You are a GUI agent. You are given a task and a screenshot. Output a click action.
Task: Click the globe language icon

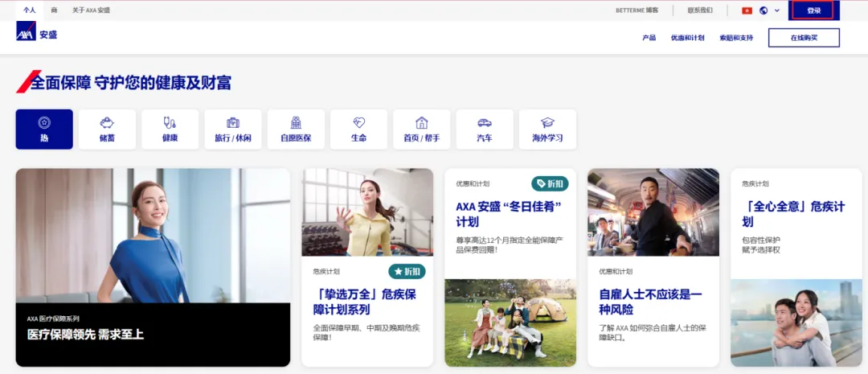(x=764, y=10)
